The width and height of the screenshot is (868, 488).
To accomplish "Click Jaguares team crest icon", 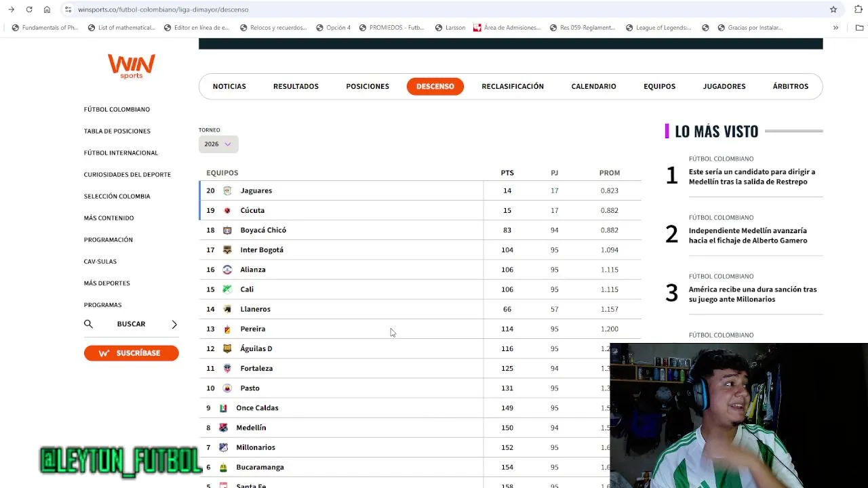I will tap(227, 190).
